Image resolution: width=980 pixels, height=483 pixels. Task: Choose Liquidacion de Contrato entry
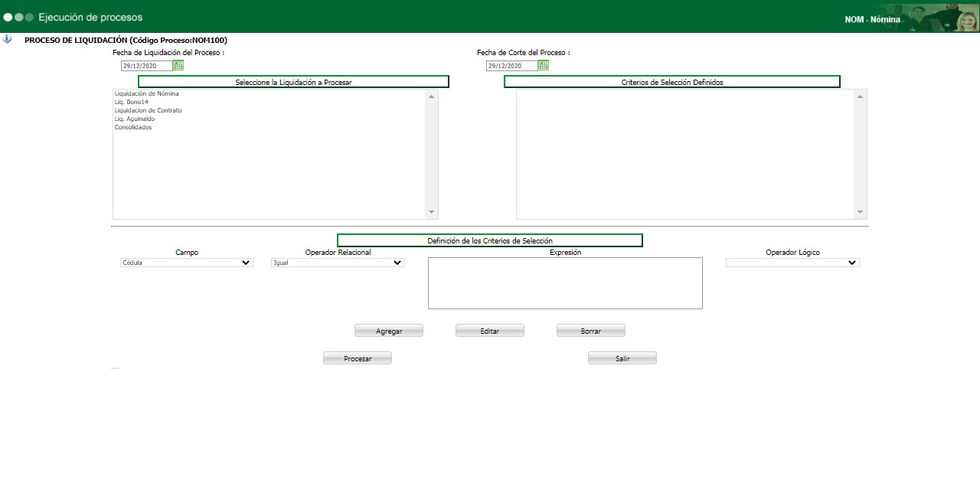(148, 110)
